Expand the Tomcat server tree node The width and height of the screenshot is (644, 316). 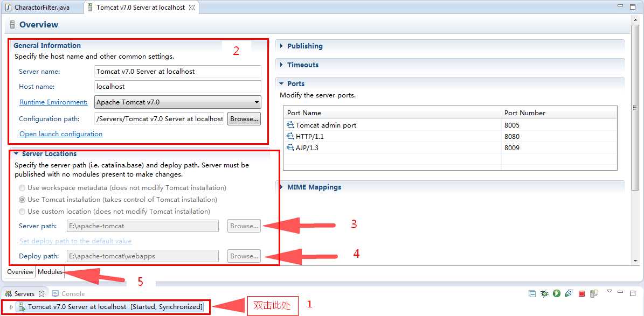(x=11, y=307)
